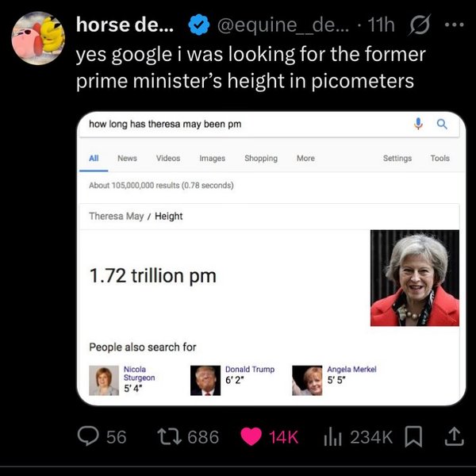View tweet analytics bar chart icon
476x476 pixels.
click(332, 436)
